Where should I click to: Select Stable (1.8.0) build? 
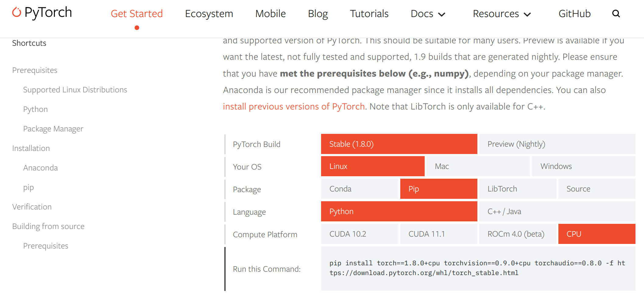point(399,144)
